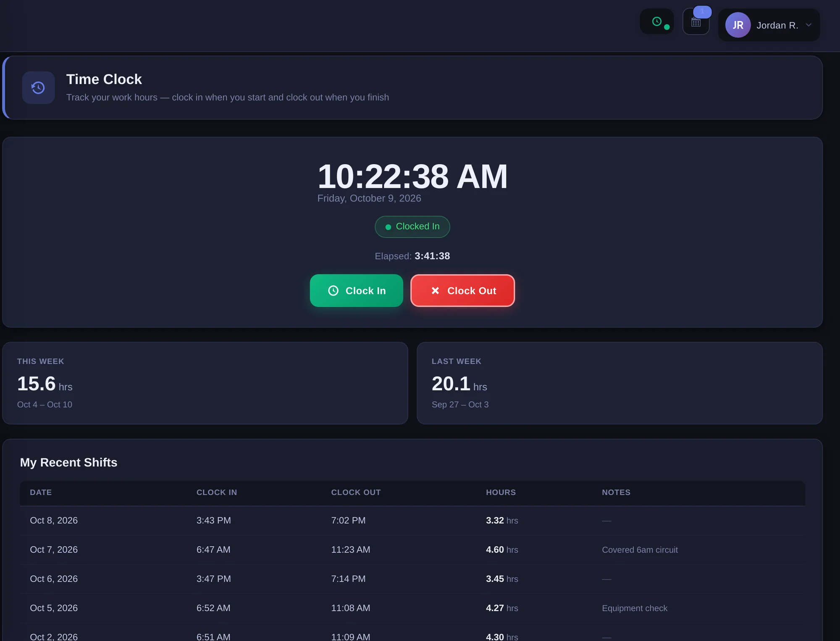Sort by the HOURS column header
The image size is (840, 641).
click(x=501, y=492)
